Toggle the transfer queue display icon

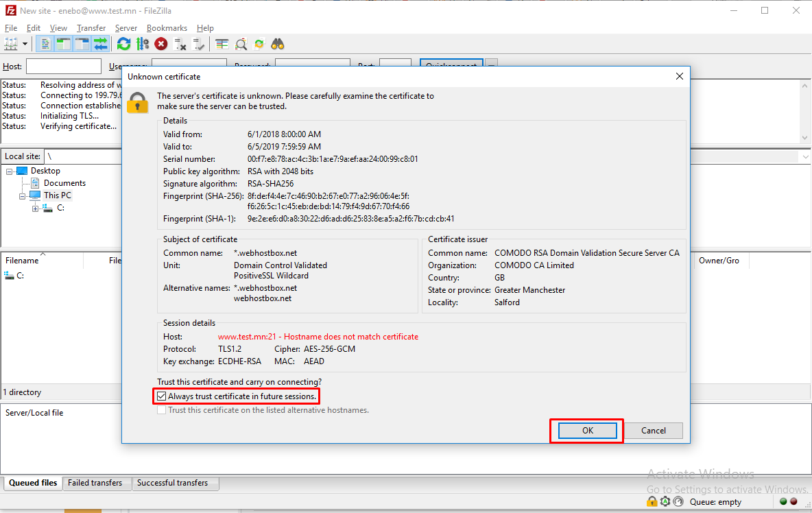pyautogui.click(x=100, y=45)
